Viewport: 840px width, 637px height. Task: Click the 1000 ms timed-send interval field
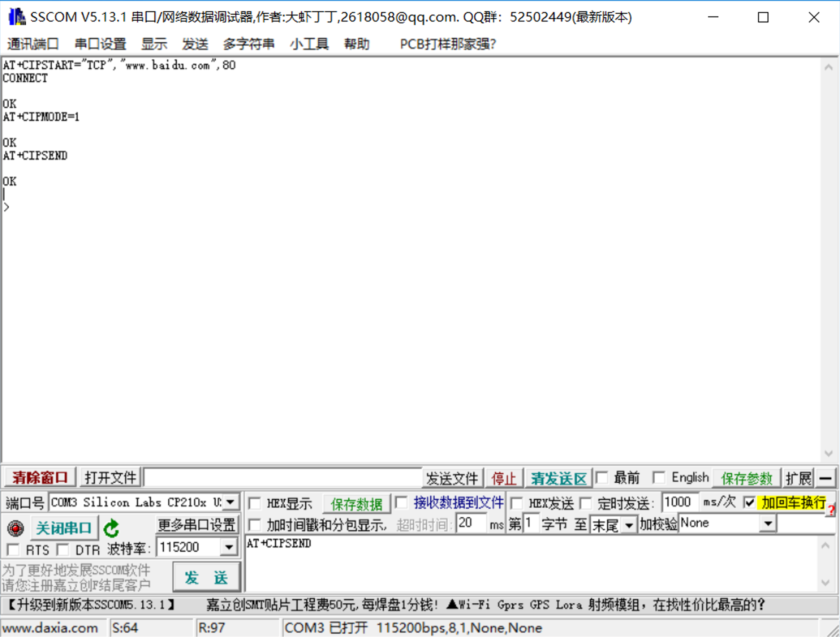(678, 503)
